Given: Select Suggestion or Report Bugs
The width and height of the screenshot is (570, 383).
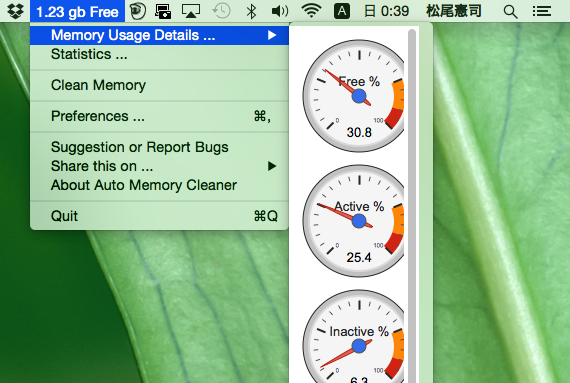Looking at the screenshot, I should point(160,147).
